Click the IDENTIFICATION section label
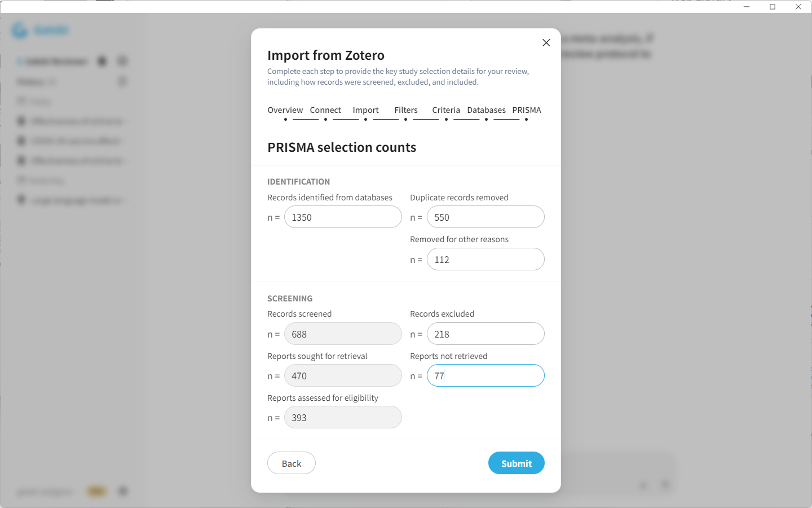 [x=299, y=182]
